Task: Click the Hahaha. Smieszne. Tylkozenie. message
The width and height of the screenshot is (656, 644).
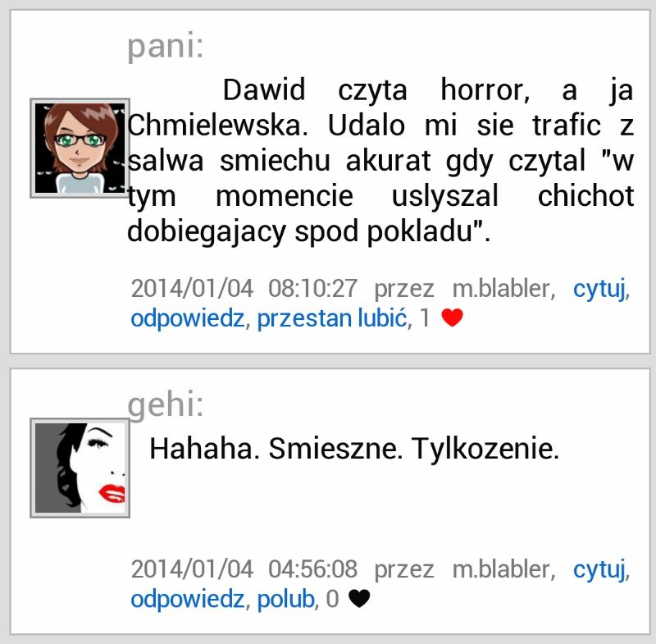Action: 354,449
